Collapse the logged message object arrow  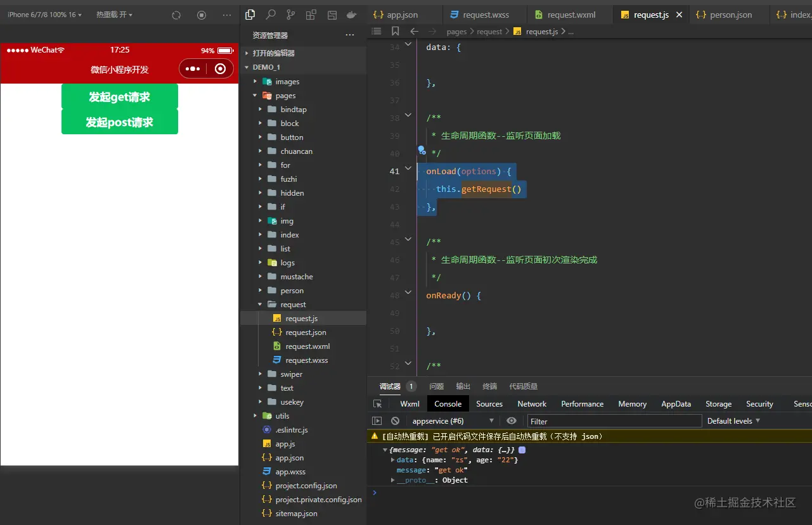tap(385, 450)
